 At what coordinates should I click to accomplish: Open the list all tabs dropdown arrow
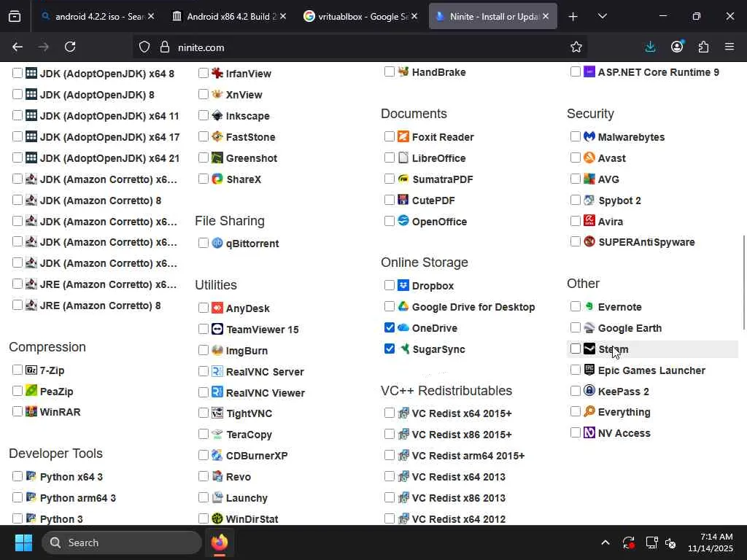coord(602,16)
